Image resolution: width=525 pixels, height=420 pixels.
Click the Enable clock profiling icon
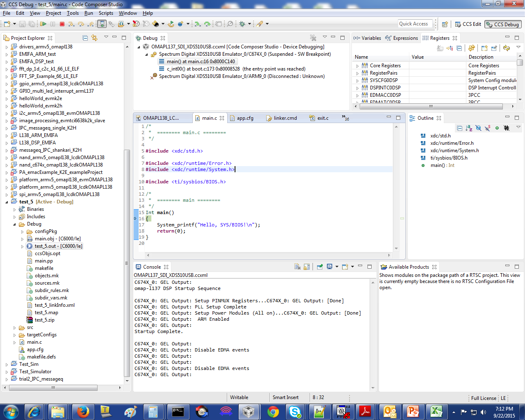click(x=136, y=24)
